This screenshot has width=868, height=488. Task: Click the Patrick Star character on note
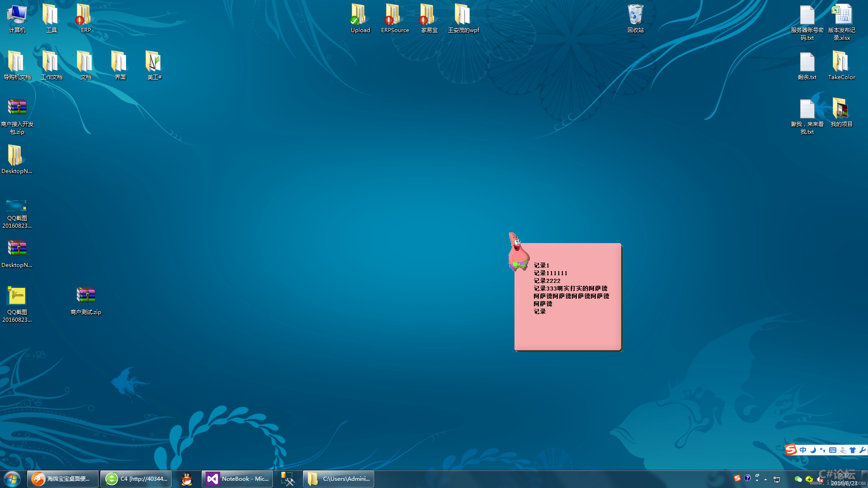tap(518, 252)
